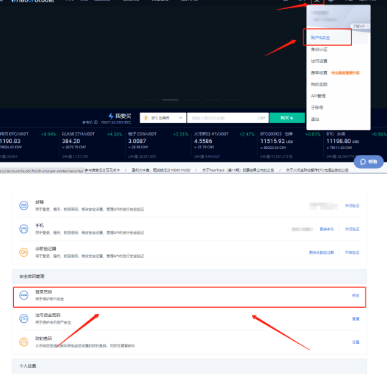
Task: Click the email envelope icon in security list
Action: coord(24,206)
